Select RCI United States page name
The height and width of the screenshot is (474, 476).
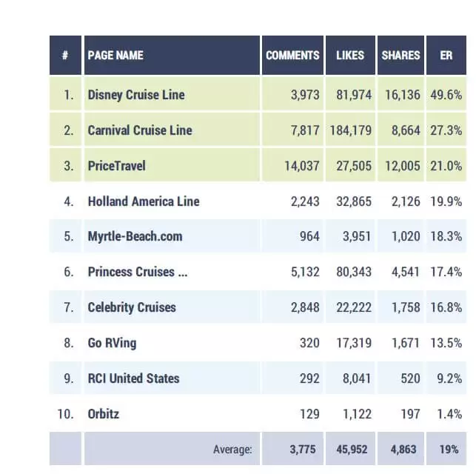point(133,378)
